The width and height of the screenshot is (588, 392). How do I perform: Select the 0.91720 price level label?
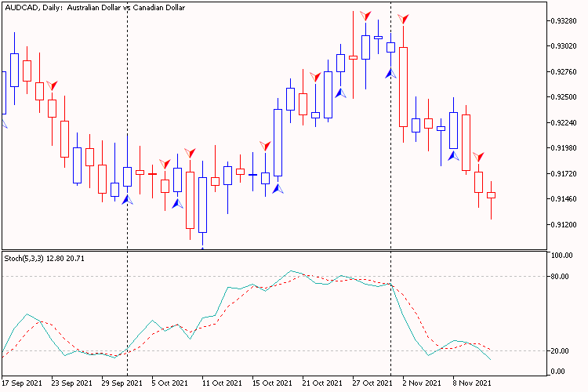[x=564, y=174]
